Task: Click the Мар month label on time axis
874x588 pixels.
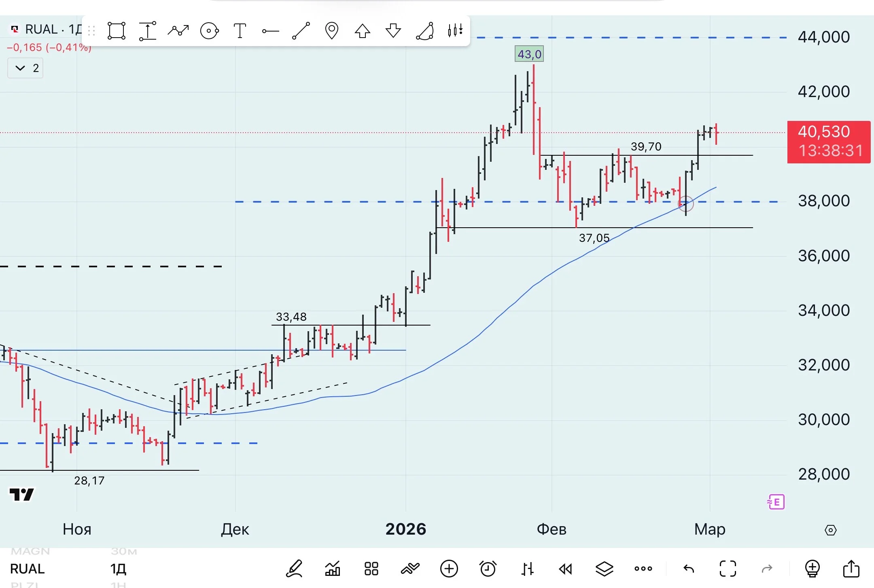Action: point(710,529)
